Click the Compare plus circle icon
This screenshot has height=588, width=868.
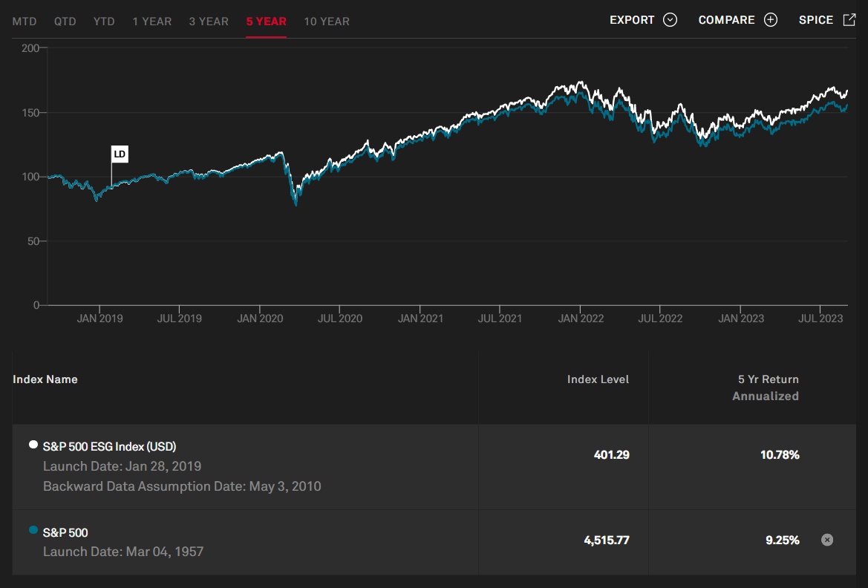click(771, 20)
